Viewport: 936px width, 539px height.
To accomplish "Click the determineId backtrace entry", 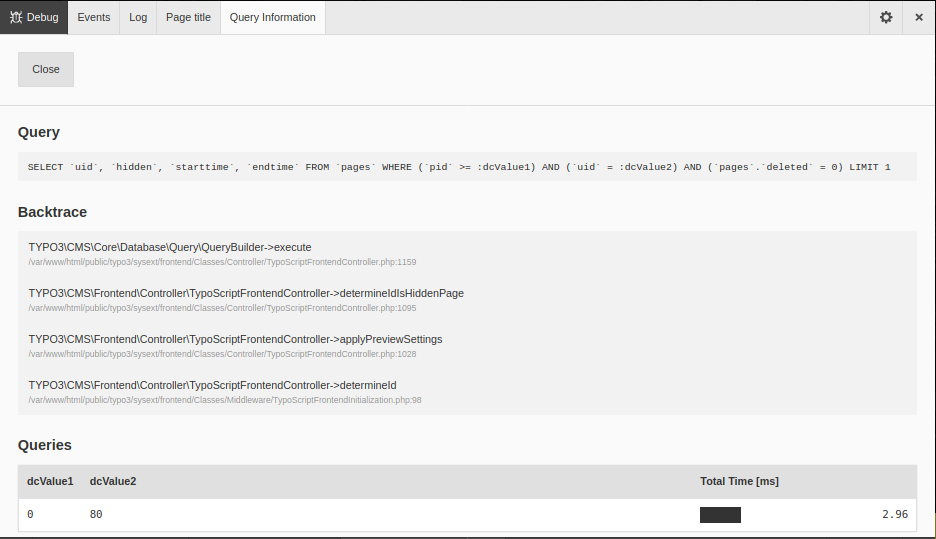I will [x=212, y=385].
